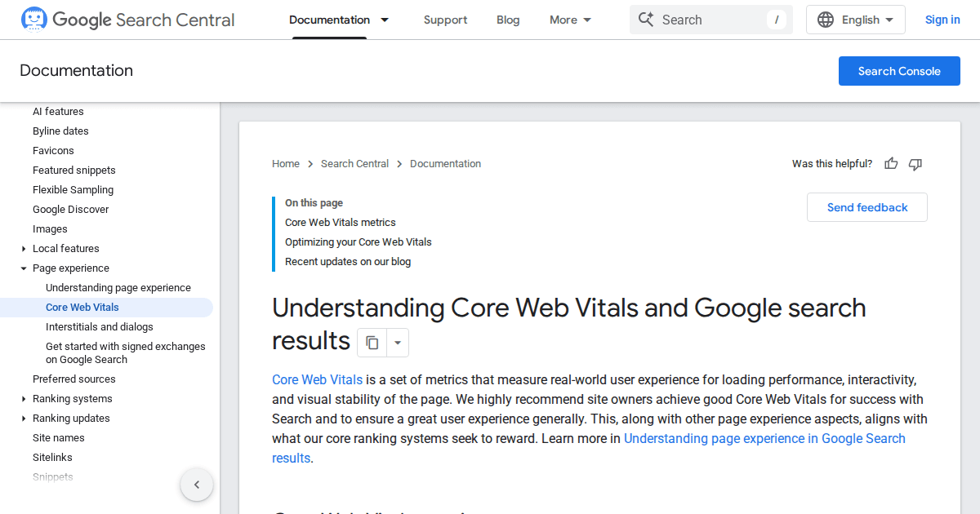Hide the side navigation panel

point(197,485)
